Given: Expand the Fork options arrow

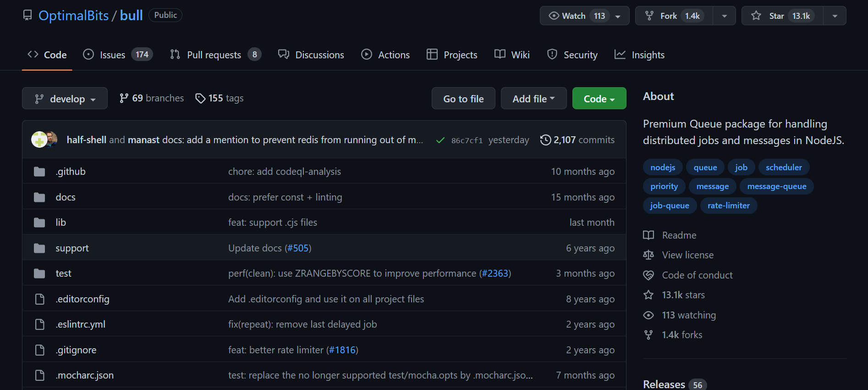Looking at the screenshot, I should (x=724, y=16).
